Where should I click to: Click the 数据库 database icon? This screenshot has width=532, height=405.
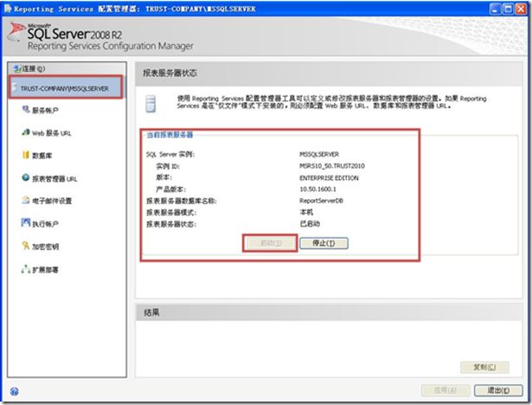(26, 155)
